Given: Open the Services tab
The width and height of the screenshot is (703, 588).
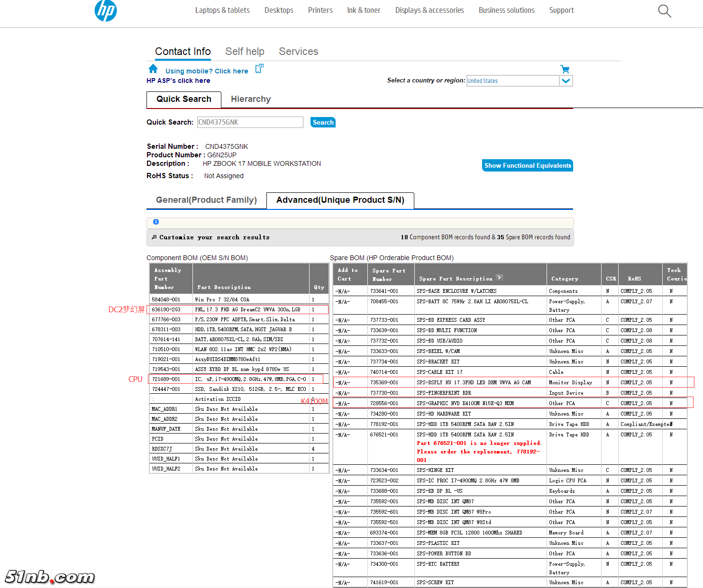Looking at the screenshot, I should click(298, 52).
